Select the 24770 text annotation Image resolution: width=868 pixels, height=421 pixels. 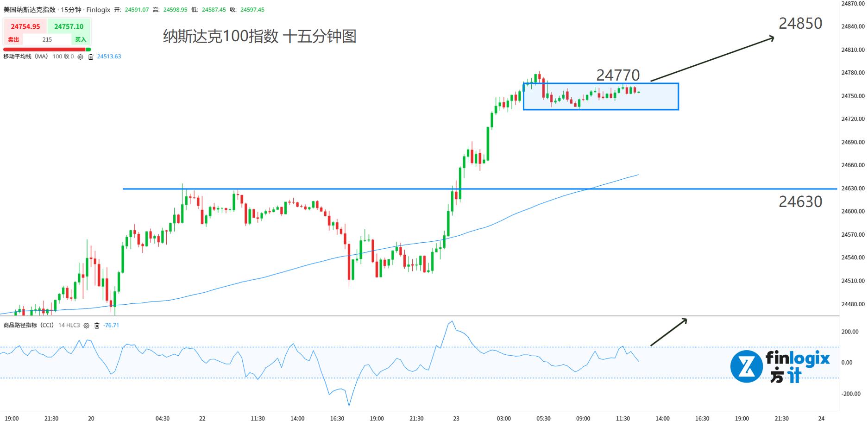pyautogui.click(x=618, y=75)
